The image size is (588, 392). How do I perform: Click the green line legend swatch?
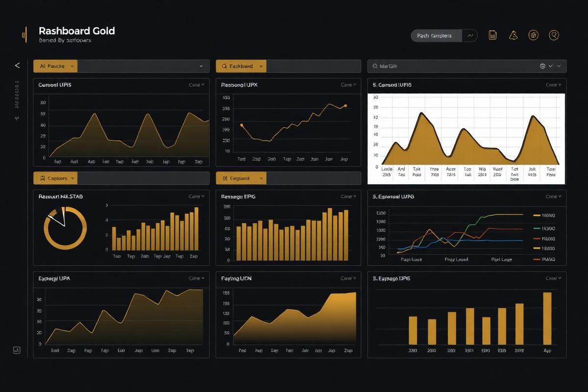point(537,228)
